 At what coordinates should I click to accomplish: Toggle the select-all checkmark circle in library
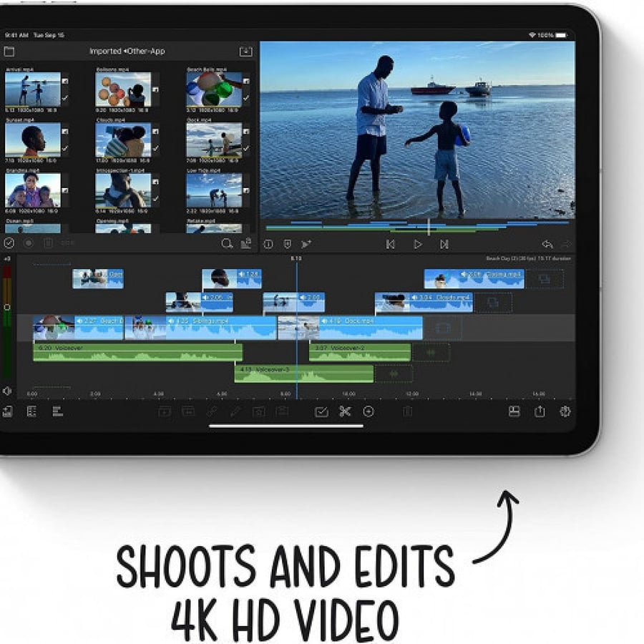pyautogui.click(x=9, y=243)
